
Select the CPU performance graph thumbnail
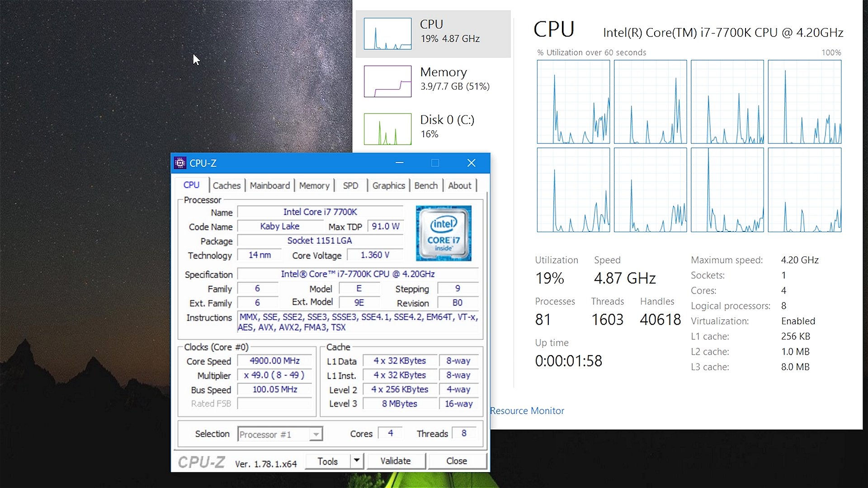(x=387, y=33)
